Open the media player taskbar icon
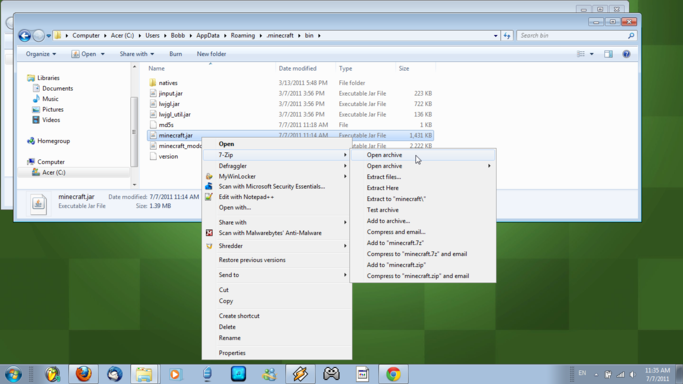The height and width of the screenshot is (384, 683). tap(175, 374)
